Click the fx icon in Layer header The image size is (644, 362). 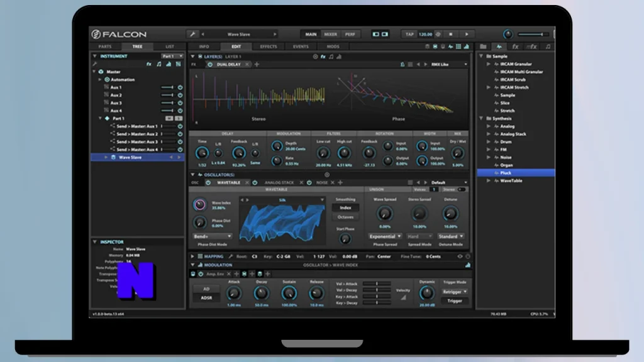coord(323,57)
